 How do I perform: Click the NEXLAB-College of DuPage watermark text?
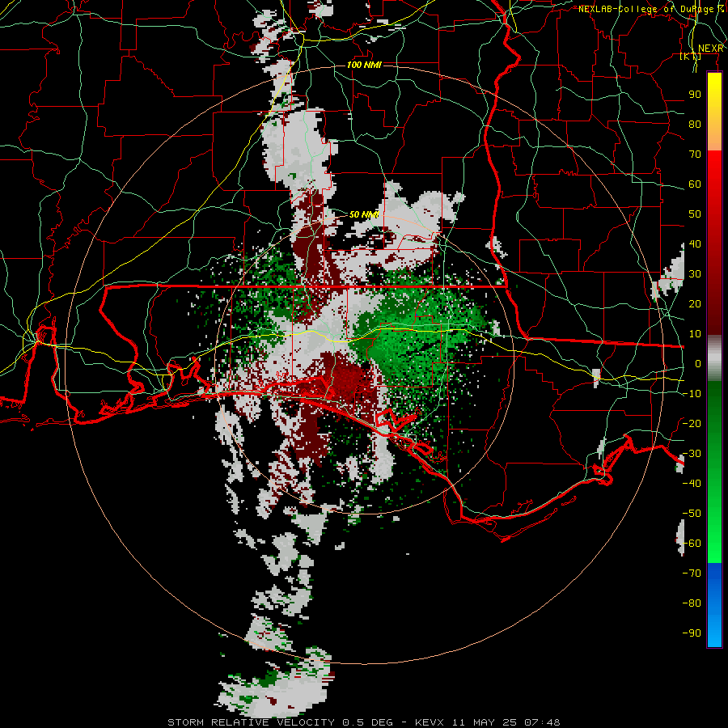[x=651, y=9]
